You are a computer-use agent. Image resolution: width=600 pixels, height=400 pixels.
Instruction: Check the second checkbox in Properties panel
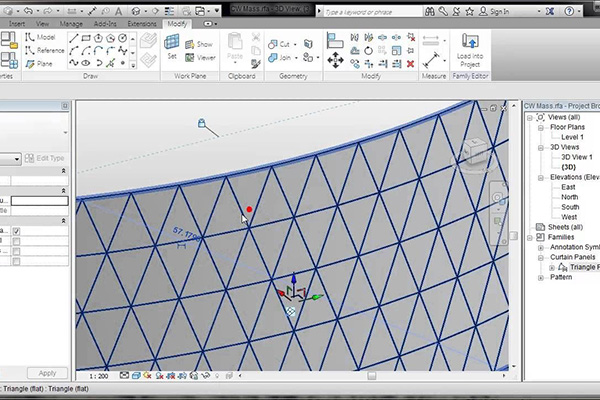pyautogui.click(x=16, y=241)
